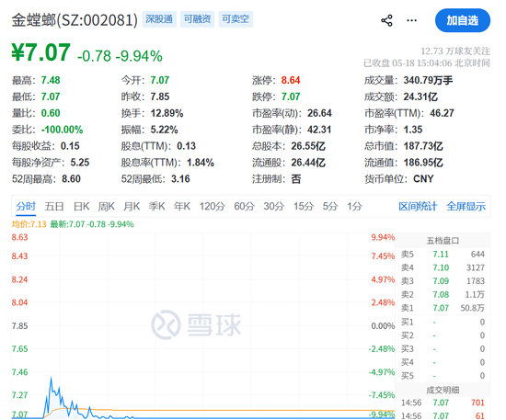Click the 总市值 value 187.73亿

point(423,146)
